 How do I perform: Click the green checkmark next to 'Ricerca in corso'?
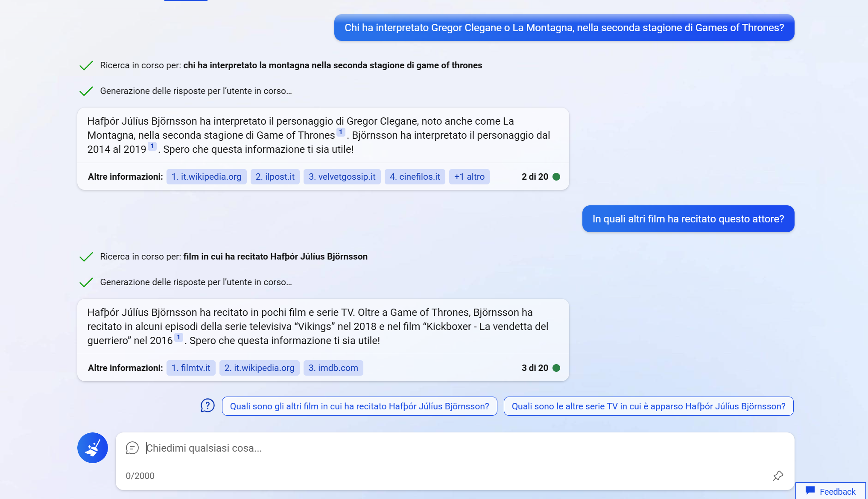[87, 65]
